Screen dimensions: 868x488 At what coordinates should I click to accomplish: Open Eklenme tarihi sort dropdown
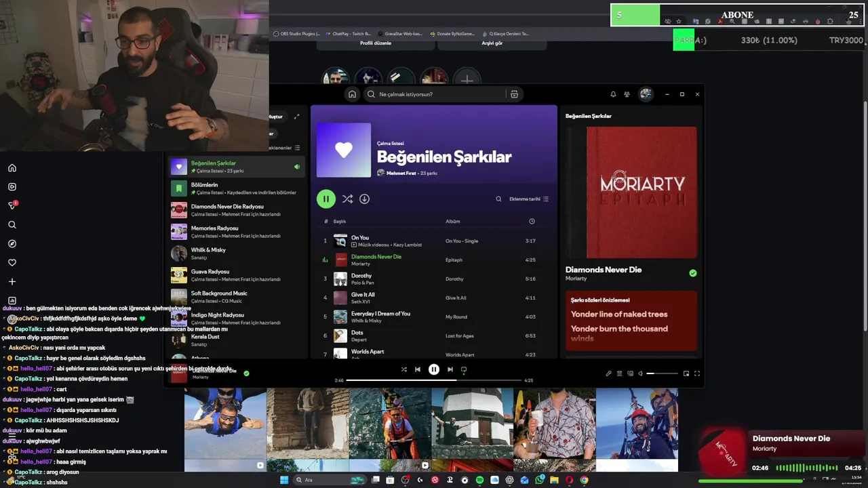click(529, 199)
